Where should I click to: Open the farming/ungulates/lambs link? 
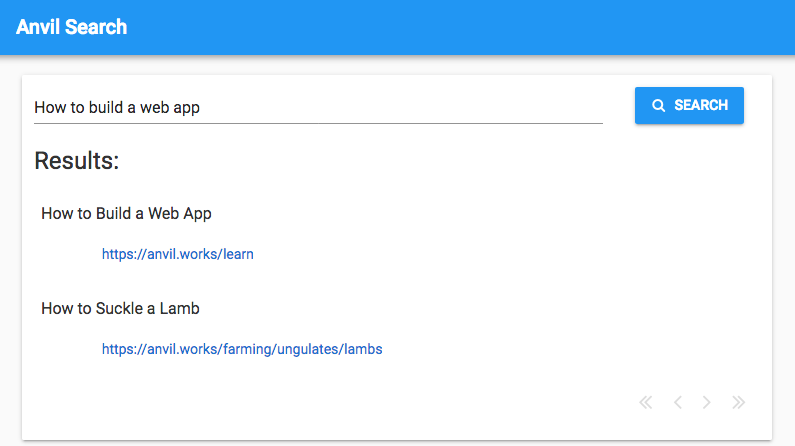(x=242, y=349)
